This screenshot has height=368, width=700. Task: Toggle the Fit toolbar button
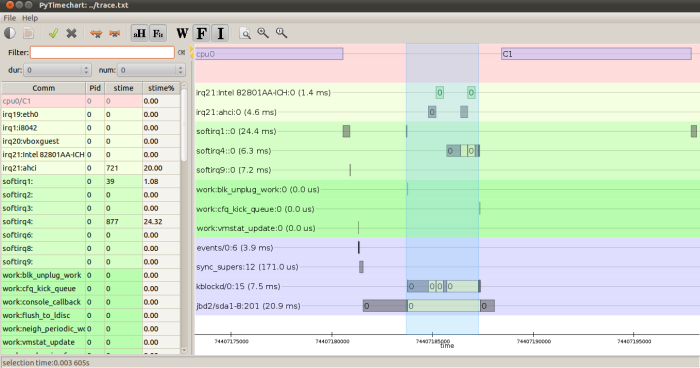(158, 33)
